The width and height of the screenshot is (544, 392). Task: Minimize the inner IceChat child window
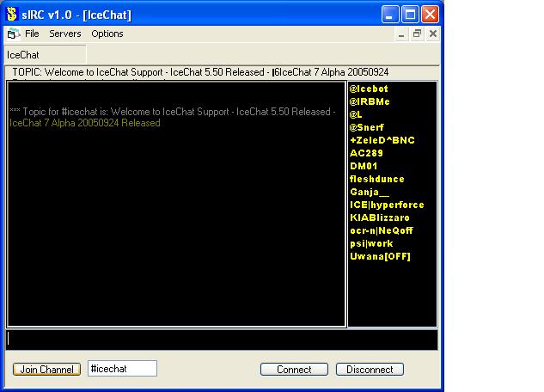[401, 34]
